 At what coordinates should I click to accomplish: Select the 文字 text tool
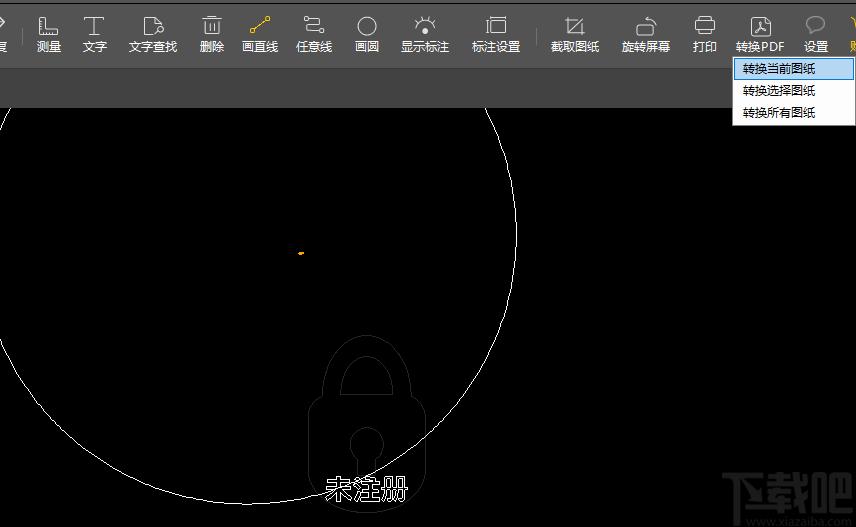click(x=94, y=34)
